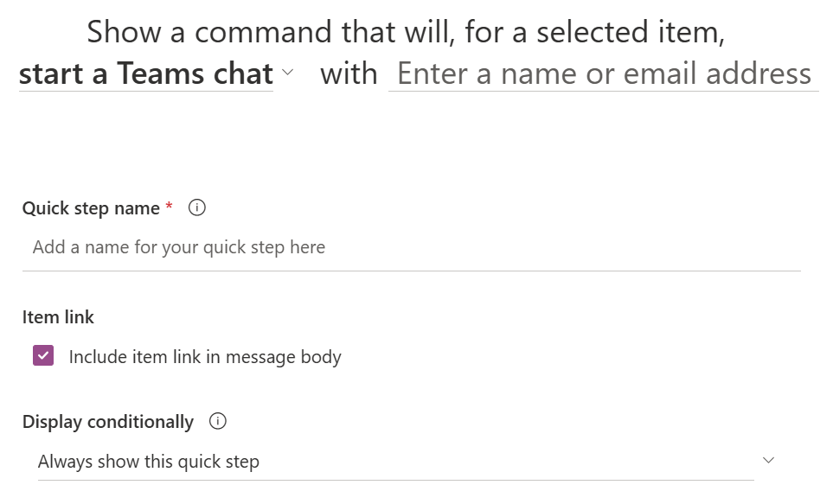The height and width of the screenshot is (504, 833).
Task: Expand the Display conditionally chevron arrow
Action: (x=768, y=460)
